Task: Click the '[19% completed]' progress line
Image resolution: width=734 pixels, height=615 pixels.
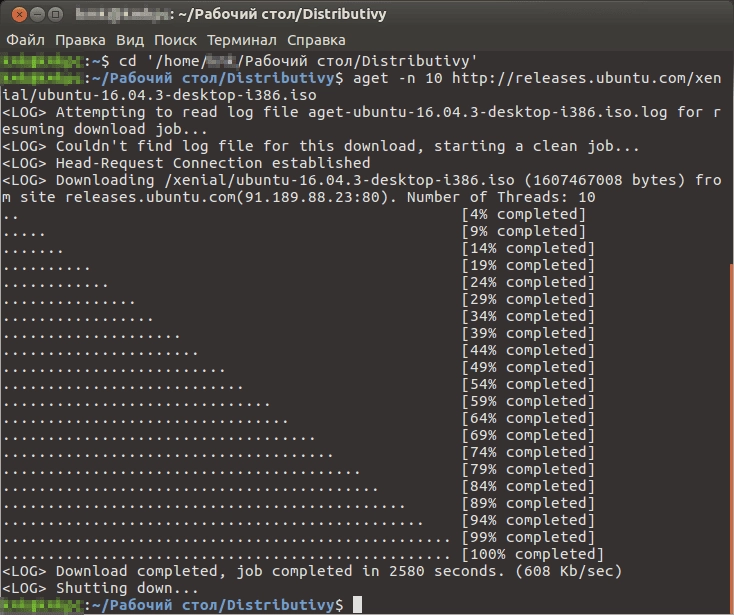Action: pos(298,265)
